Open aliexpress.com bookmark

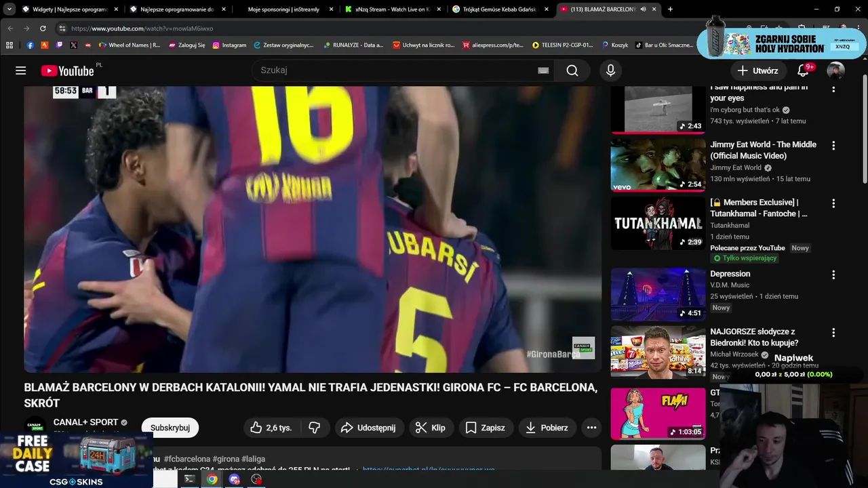(x=493, y=45)
